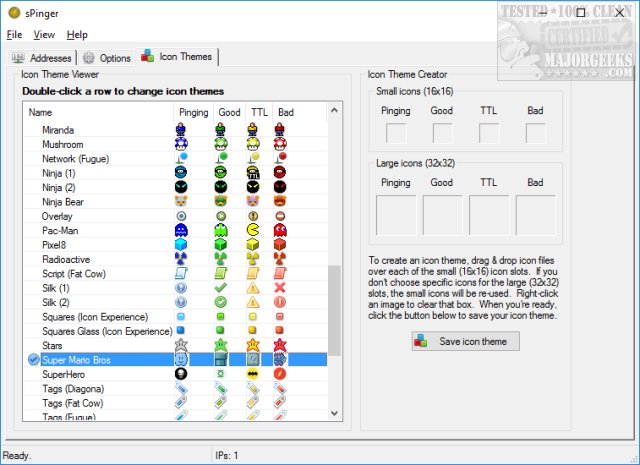640x465 pixels.
Task: Click the Super Mario Bros Pinging icon
Action: pos(181,359)
